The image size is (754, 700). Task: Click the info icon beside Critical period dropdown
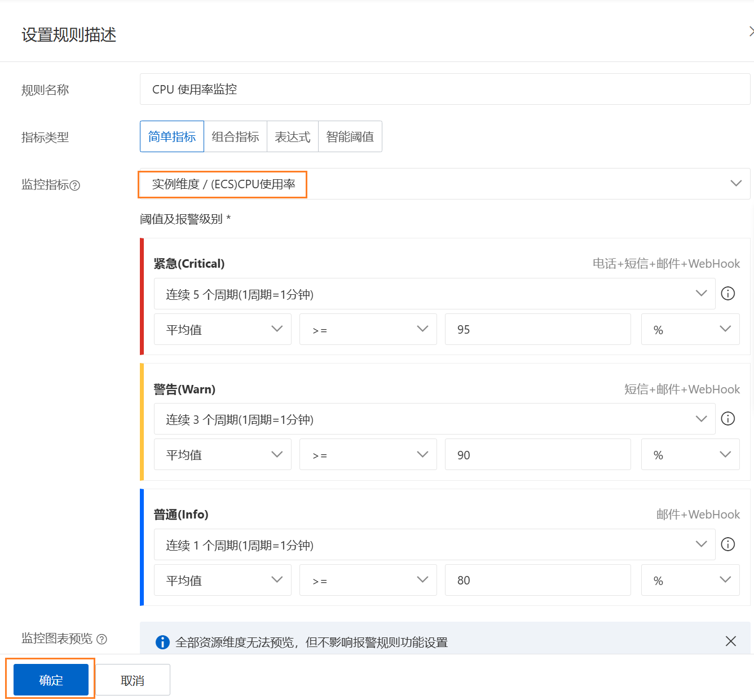(727, 293)
